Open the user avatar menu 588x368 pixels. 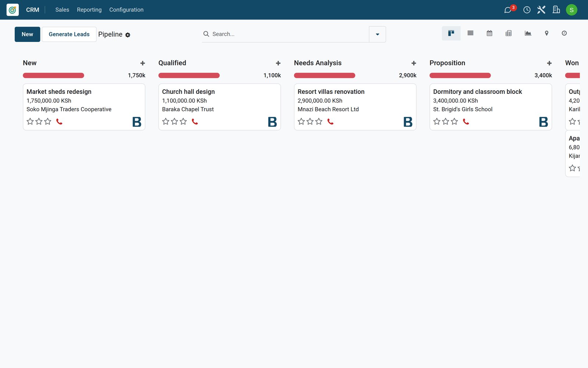(x=571, y=10)
